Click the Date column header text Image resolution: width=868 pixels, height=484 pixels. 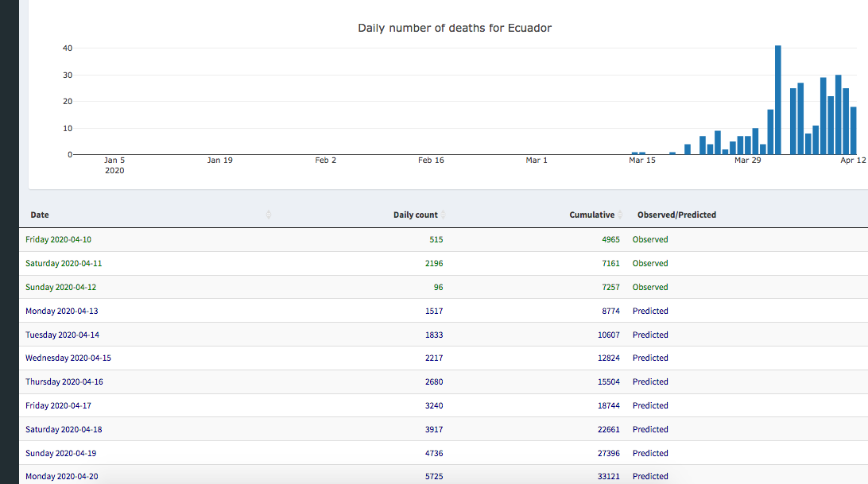click(40, 215)
